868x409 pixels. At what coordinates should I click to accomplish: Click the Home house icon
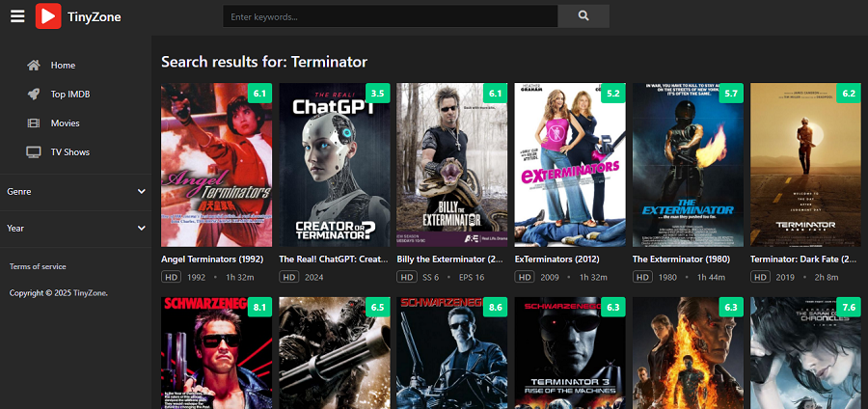tap(34, 66)
